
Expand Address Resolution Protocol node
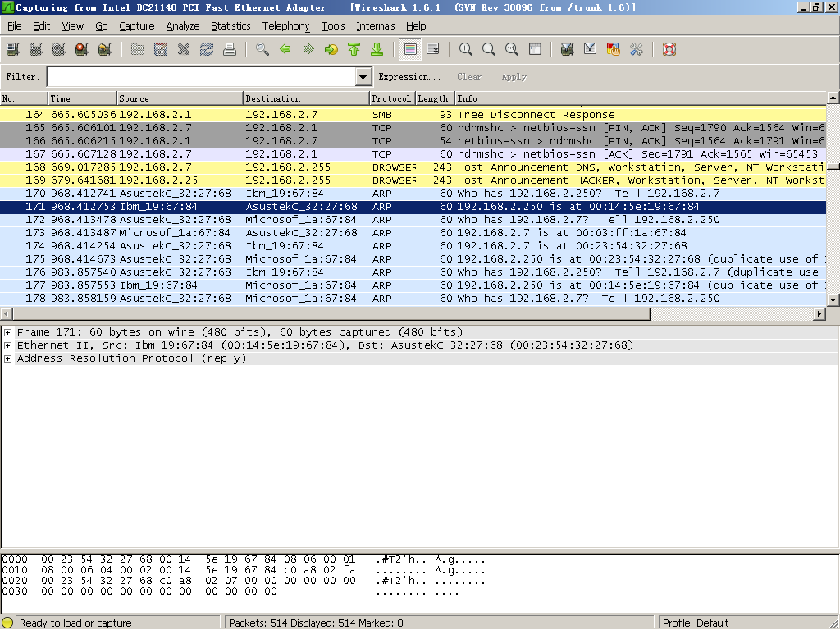click(x=7, y=359)
